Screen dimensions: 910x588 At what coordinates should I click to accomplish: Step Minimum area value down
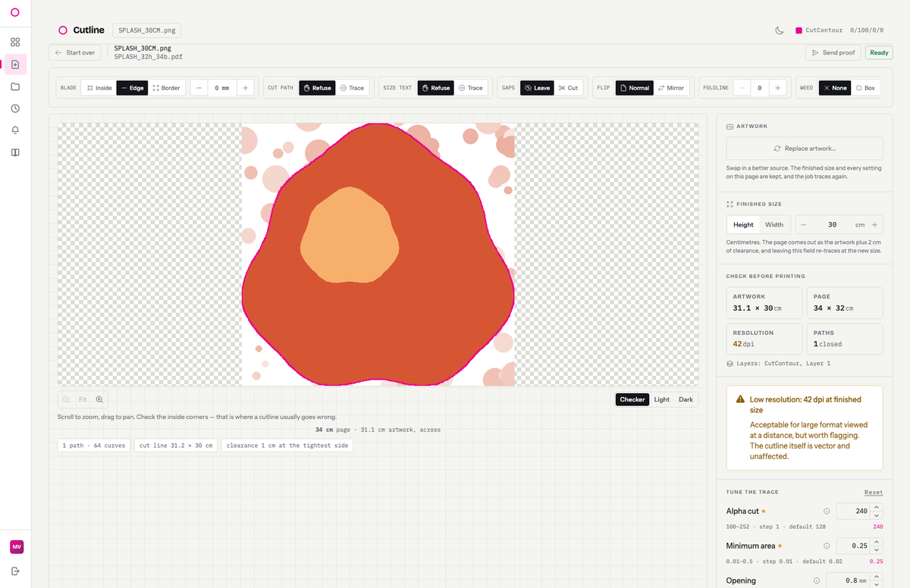pyautogui.click(x=877, y=549)
